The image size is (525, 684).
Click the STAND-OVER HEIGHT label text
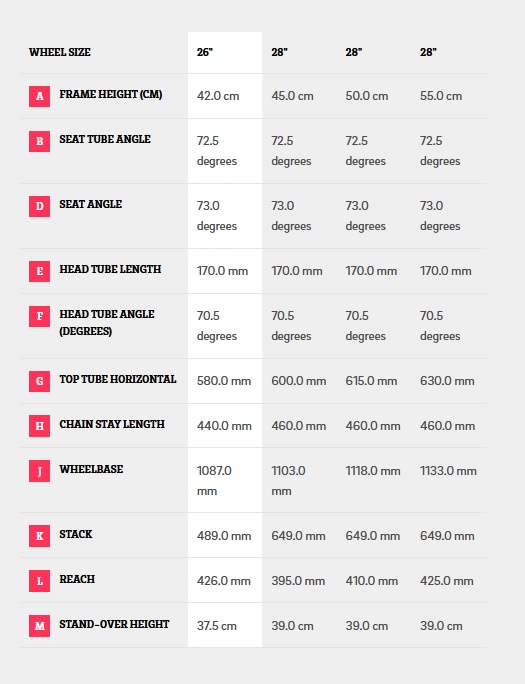click(114, 624)
